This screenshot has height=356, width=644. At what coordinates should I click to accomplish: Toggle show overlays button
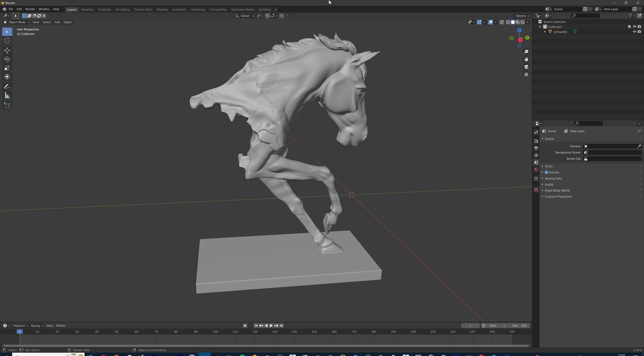[x=491, y=22]
